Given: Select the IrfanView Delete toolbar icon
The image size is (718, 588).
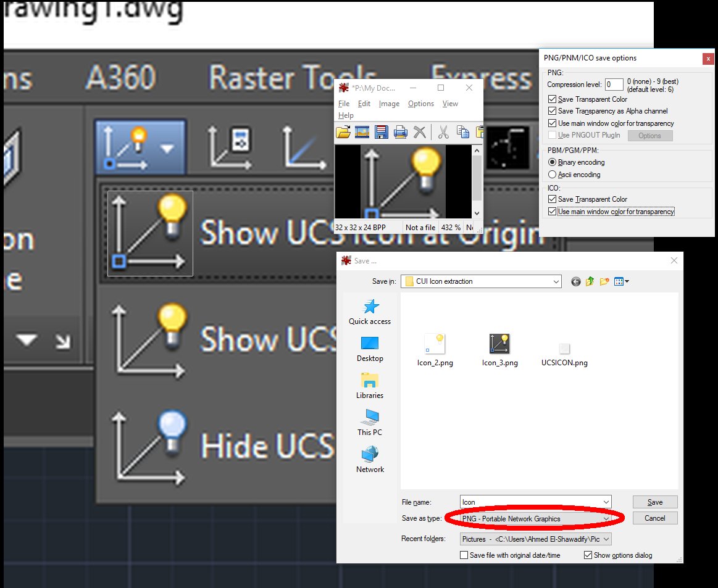Looking at the screenshot, I should coord(419,131).
